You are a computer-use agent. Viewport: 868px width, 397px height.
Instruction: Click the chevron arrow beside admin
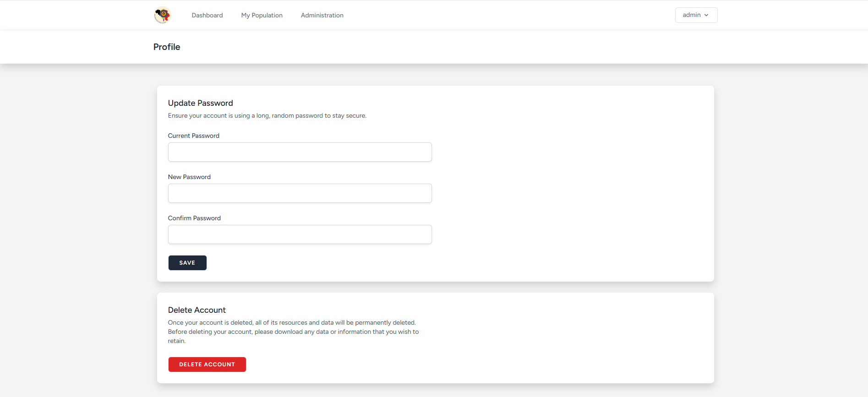tap(706, 15)
